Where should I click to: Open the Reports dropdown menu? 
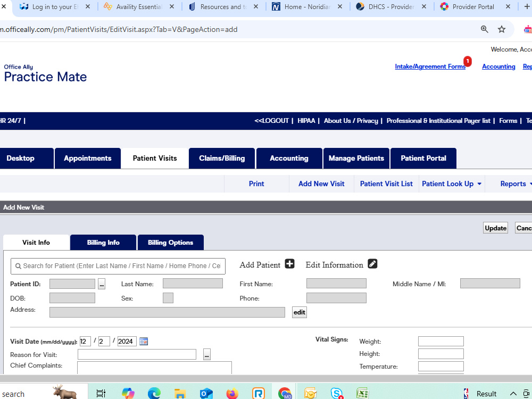point(516,184)
